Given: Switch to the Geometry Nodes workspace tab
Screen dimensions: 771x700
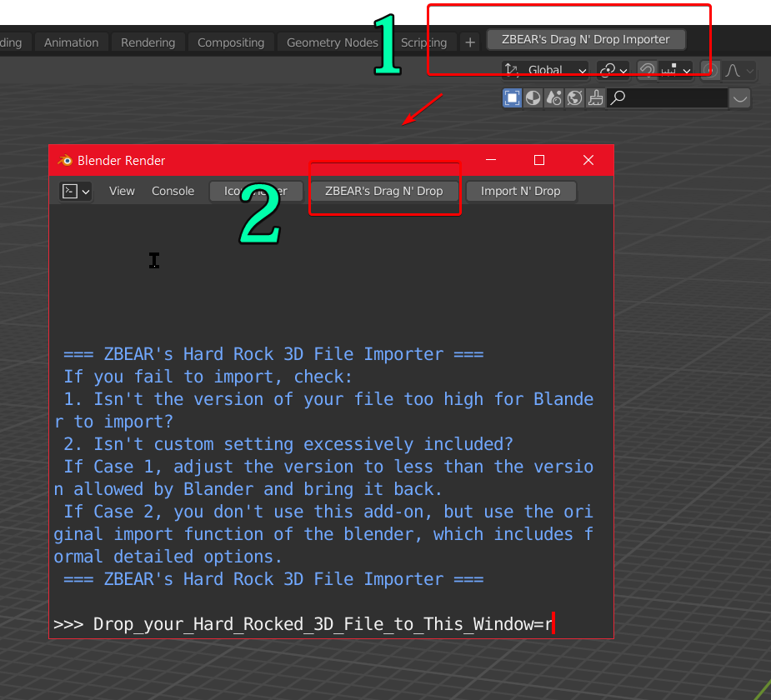Looking at the screenshot, I should tap(333, 42).
